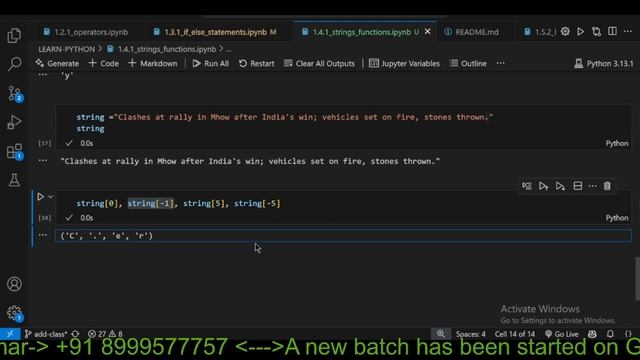Click add-class branch in status bar
The image size is (640, 360).
[x=46, y=334]
